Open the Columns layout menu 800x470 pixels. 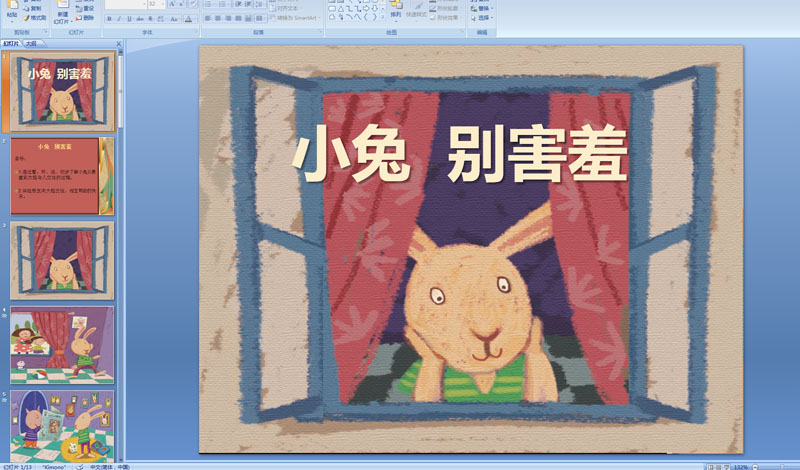click(260, 18)
